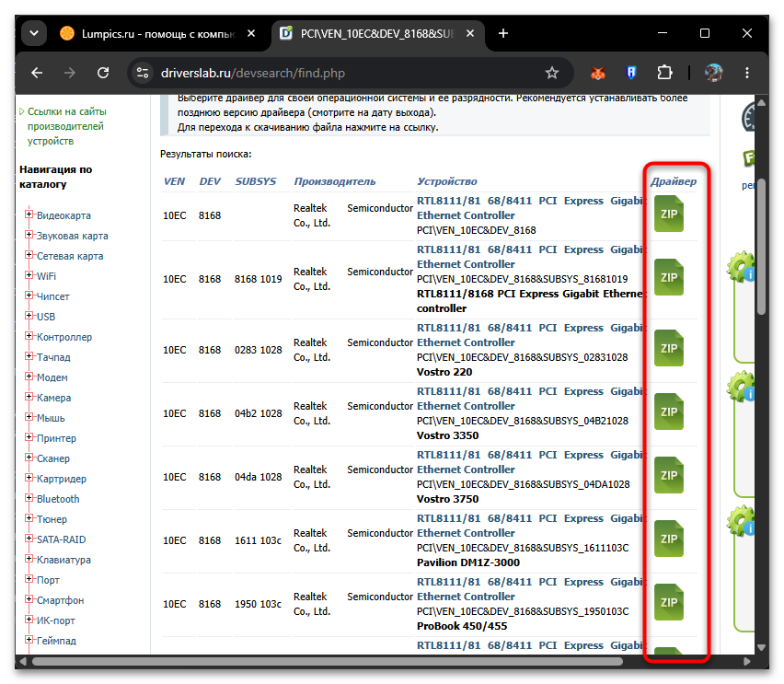Click the Драйвер column header
Image resolution: width=784 pixels, height=684 pixels.
click(x=673, y=181)
